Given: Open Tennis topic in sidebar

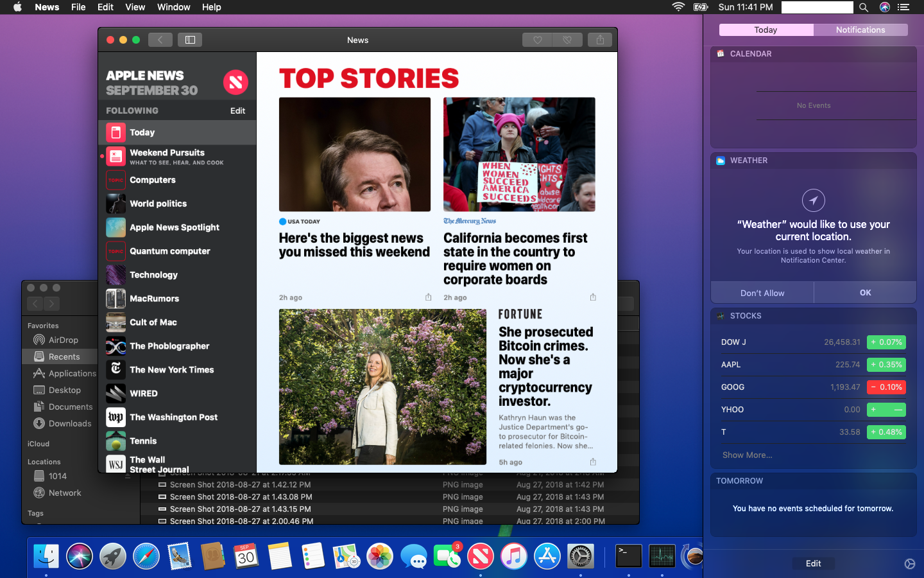Looking at the screenshot, I should point(177,441).
